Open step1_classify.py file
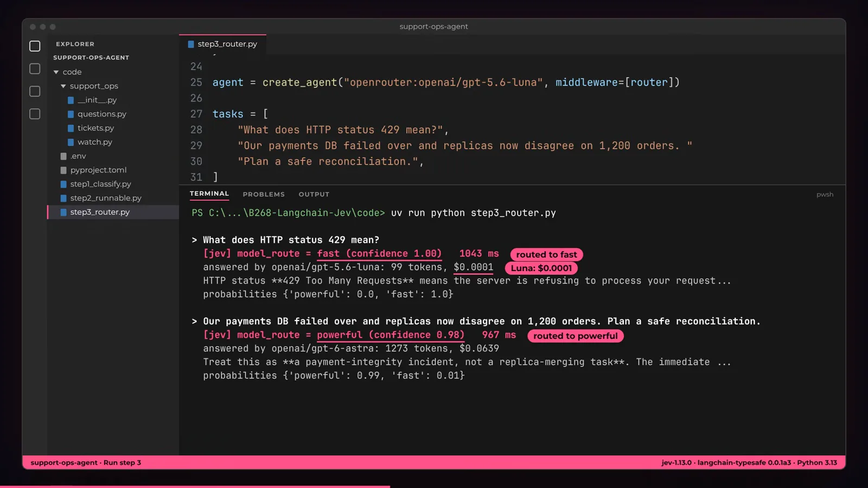This screenshot has height=488, width=868. tap(100, 184)
